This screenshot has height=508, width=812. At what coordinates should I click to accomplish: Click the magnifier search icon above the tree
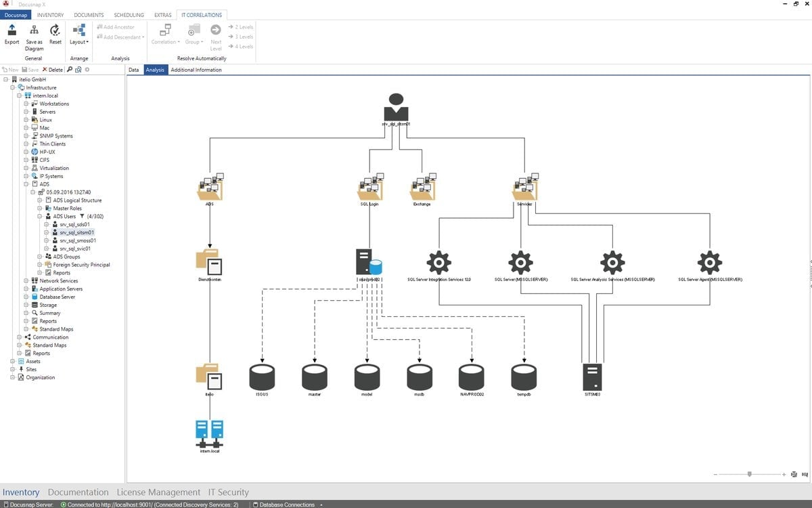click(69, 70)
